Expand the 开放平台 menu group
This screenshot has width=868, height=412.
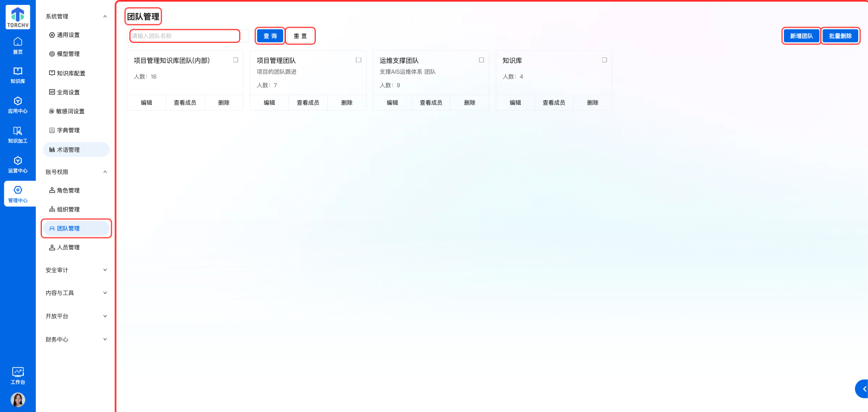click(x=105, y=316)
